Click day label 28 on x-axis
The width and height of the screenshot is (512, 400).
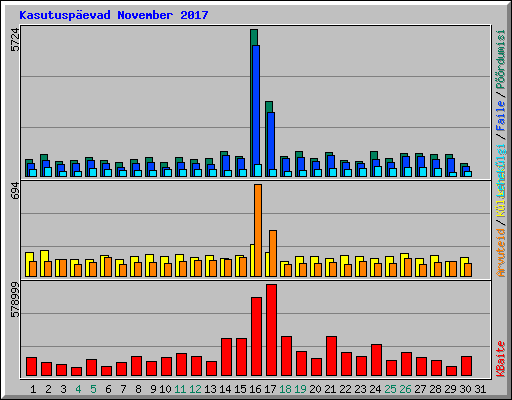435,389
